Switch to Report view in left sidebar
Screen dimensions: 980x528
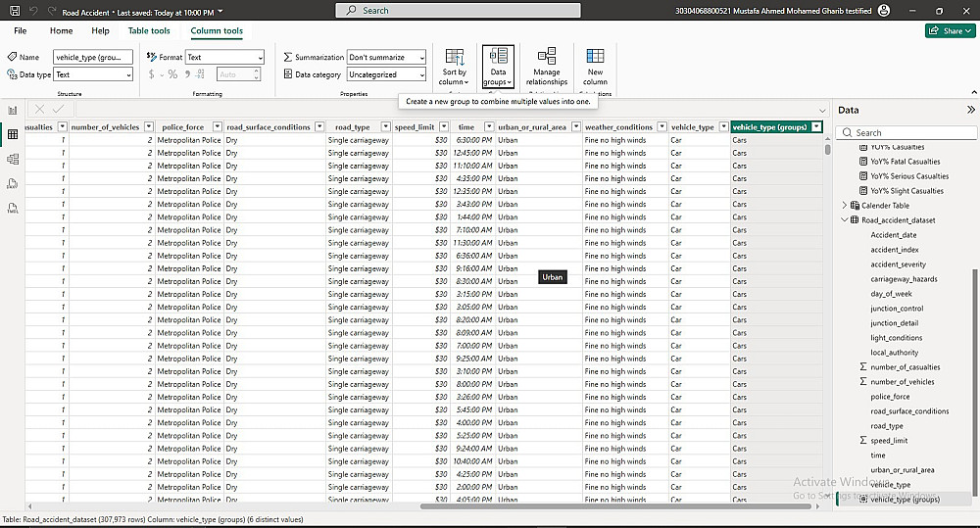[x=13, y=111]
